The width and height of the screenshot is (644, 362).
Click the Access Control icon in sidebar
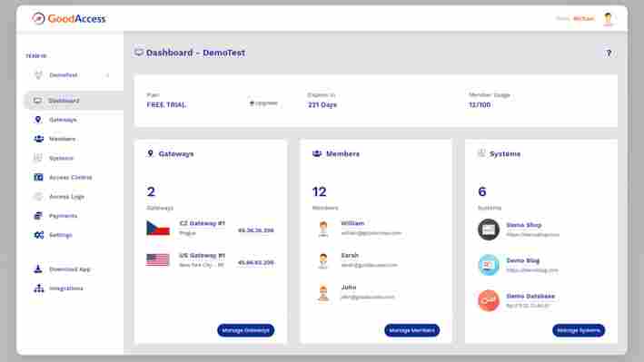coord(38,177)
